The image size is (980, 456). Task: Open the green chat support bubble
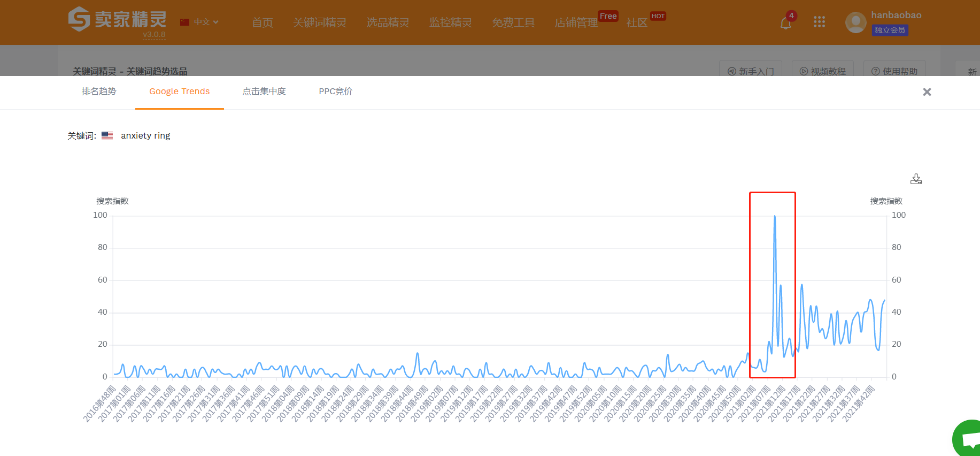tap(969, 440)
